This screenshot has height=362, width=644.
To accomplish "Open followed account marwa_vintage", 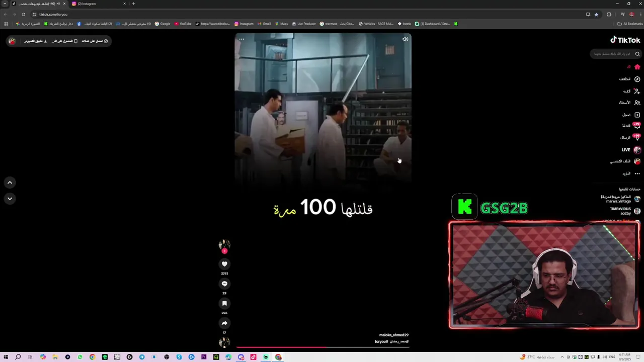I will tap(620, 199).
